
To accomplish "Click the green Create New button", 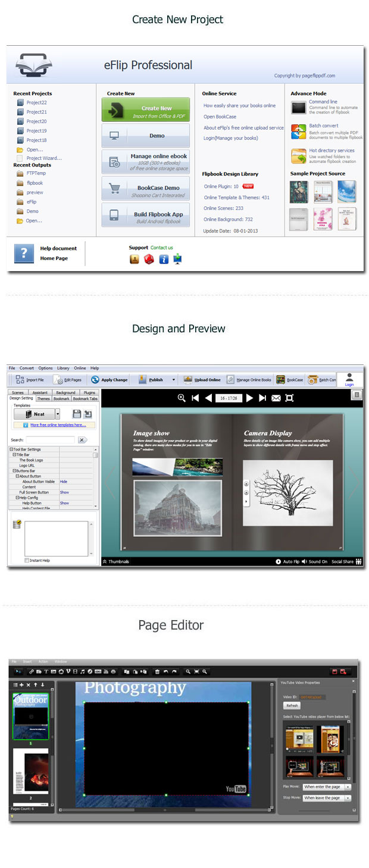I will [146, 111].
